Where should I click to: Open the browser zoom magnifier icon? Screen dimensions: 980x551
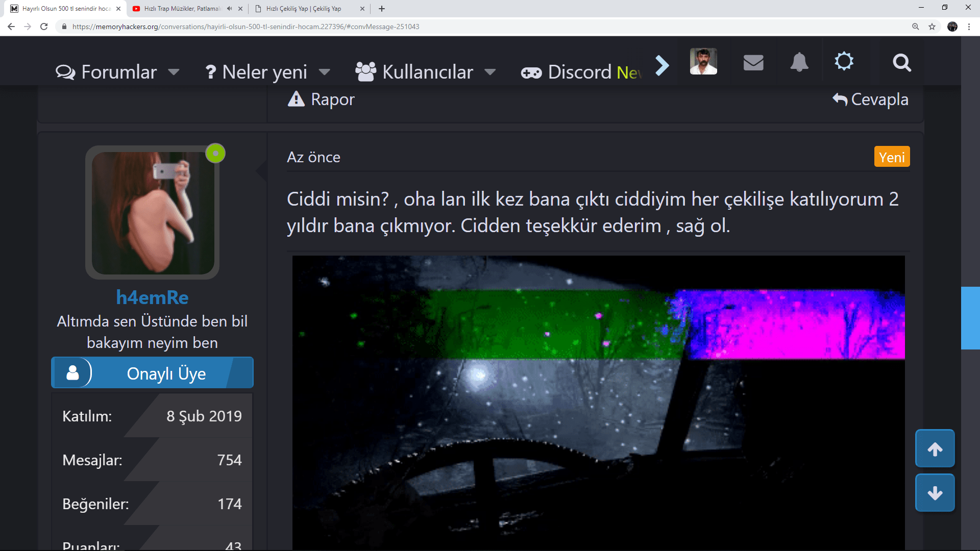click(x=916, y=27)
